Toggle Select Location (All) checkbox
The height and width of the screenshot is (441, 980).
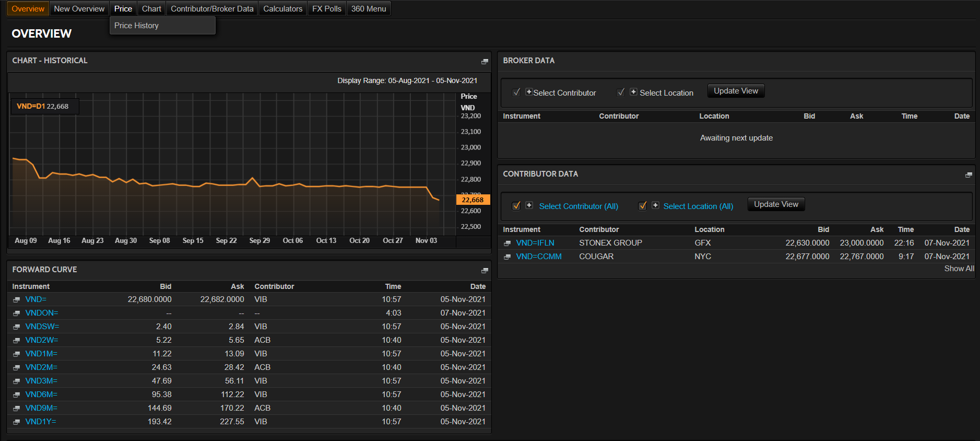[x=643, y=206]
